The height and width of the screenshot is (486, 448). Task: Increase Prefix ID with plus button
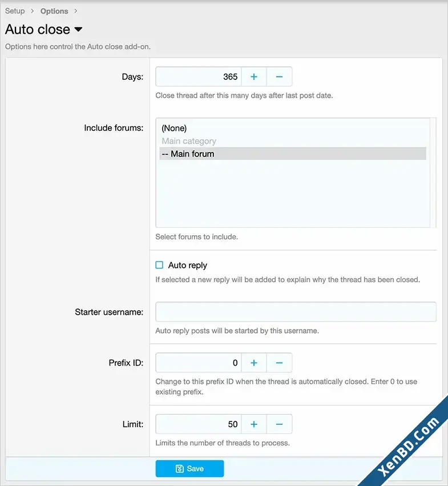tap(254, 363)
